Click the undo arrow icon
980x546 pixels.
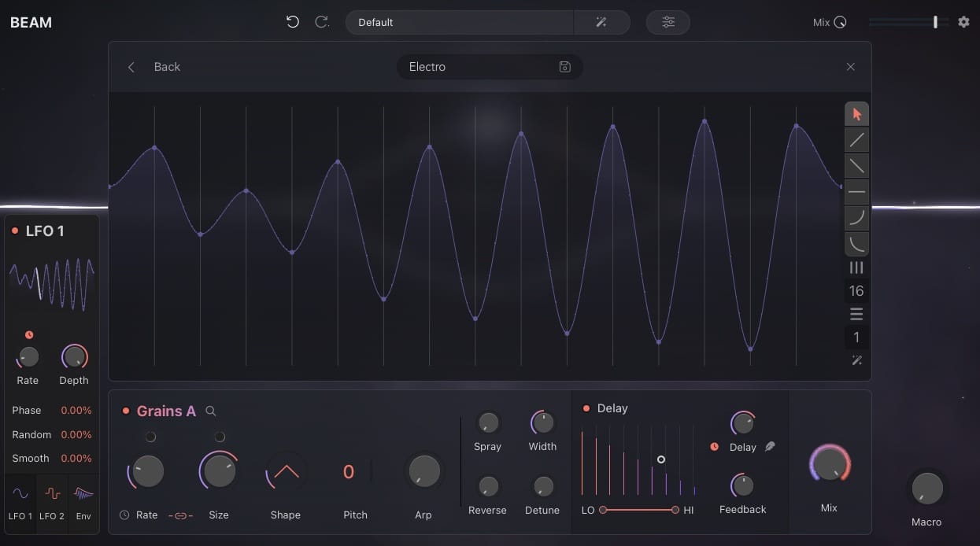pyautogui.click(x=293, y=22)
